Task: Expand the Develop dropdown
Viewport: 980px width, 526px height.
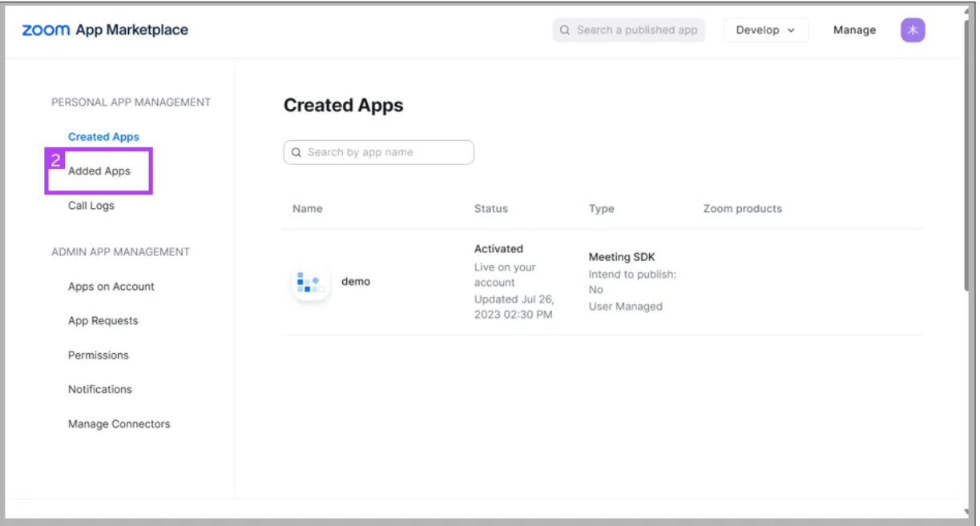Action: [x=766, y=30]
